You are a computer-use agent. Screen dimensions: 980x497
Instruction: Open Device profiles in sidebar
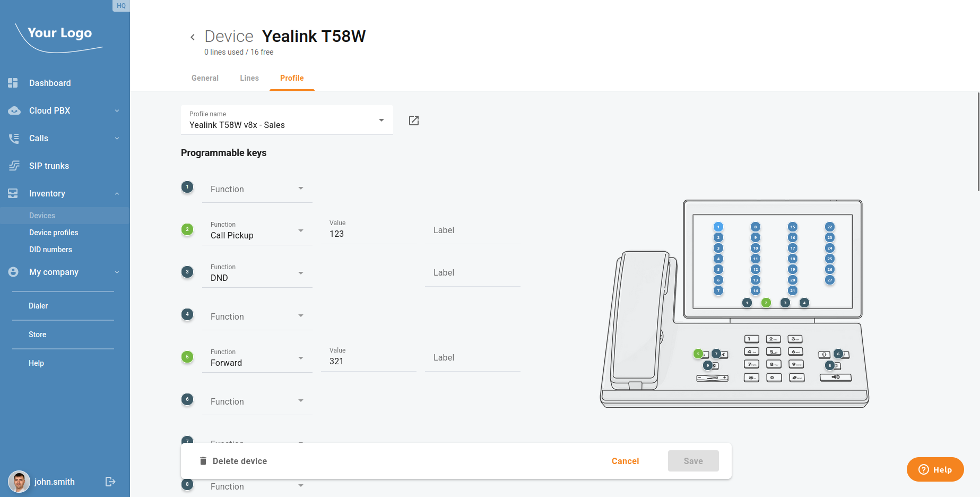click(x=54, y=233)
